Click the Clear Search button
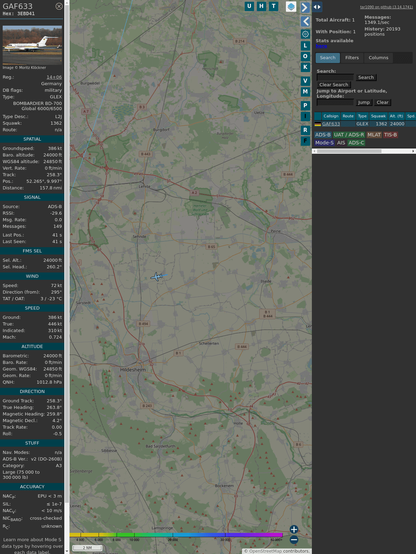This screenshot has height=554, width=416. (334, 85)
